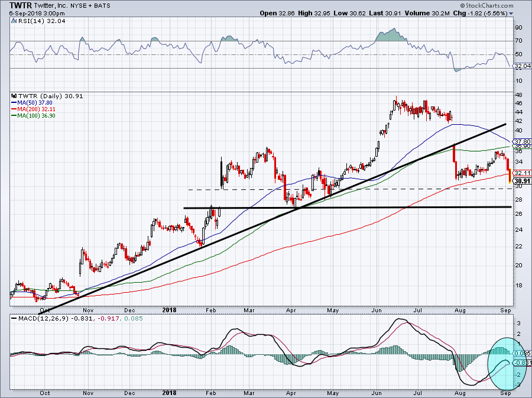532x398 pixels.
Task: Click the NYSE + BATS exchange label
Action: [x=90, y=5]
